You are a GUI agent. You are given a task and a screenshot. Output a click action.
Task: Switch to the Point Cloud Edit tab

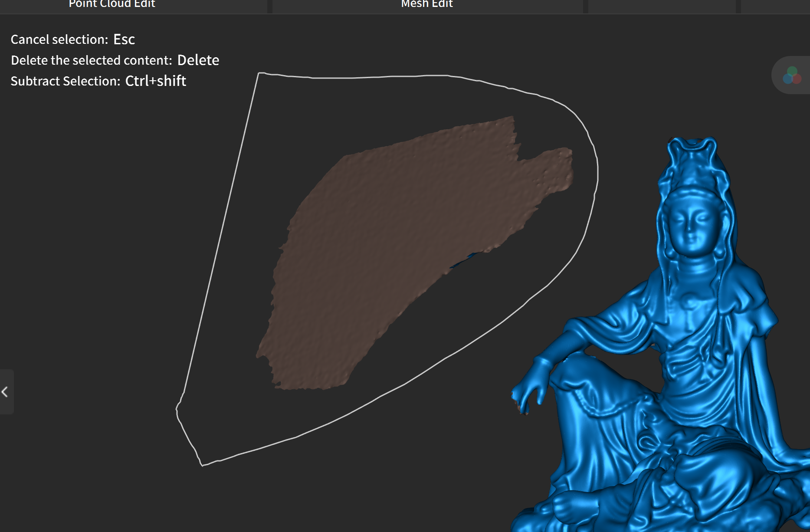click(x=112, y=4)
